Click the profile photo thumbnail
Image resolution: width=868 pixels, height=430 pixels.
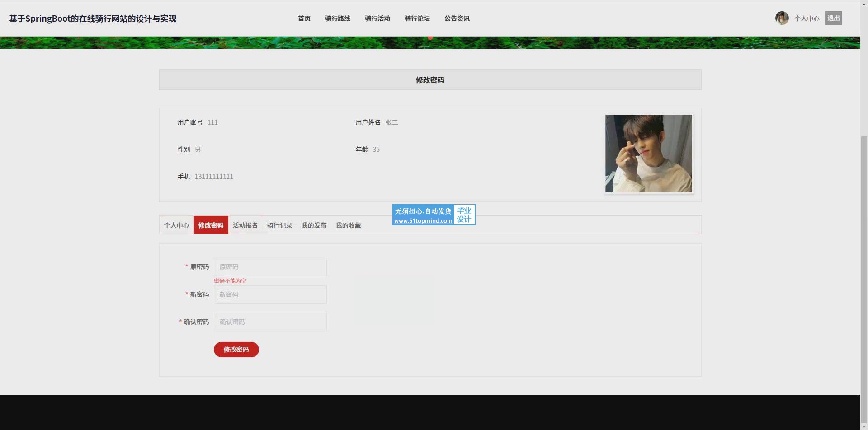pyautogui.click(x=649, y=154)
